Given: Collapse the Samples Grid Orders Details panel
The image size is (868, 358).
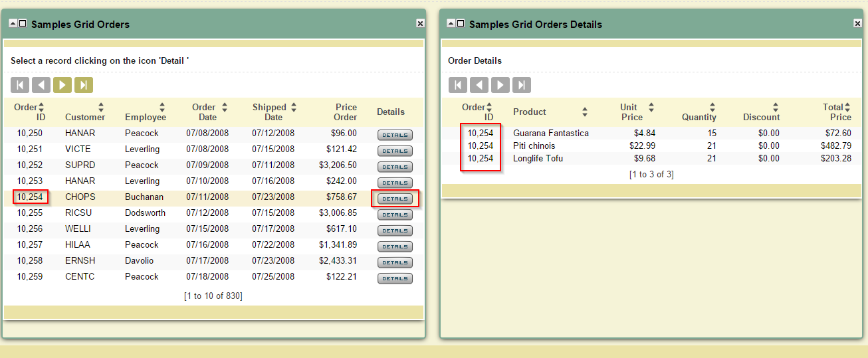Looking at the screenshot, I should point(451,23).
